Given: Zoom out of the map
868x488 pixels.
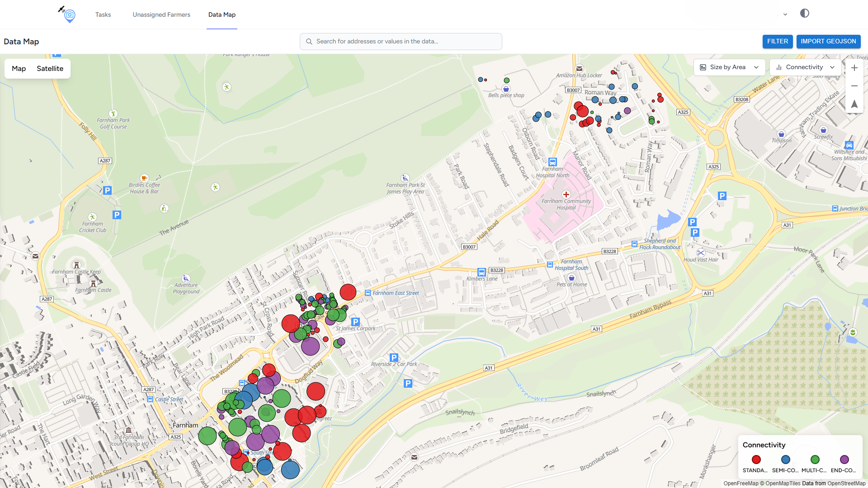Looking at the screenshot, I should pyautogui.click(x=854, y=86).
